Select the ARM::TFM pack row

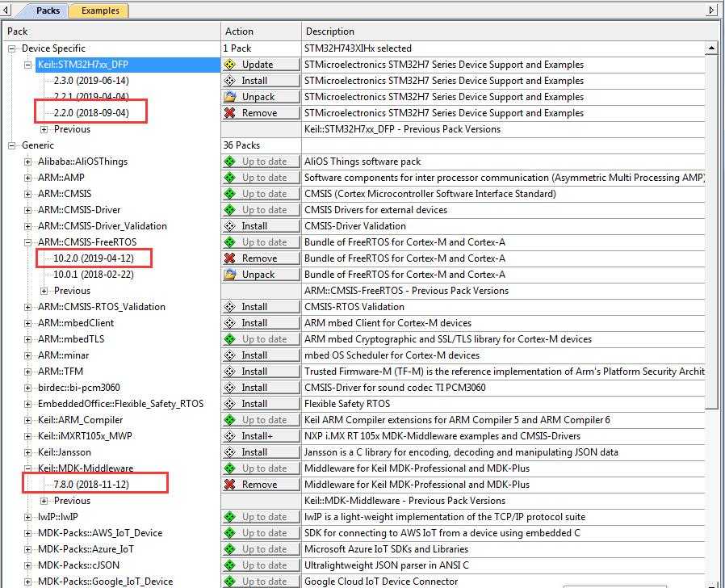tap(61, 372)
